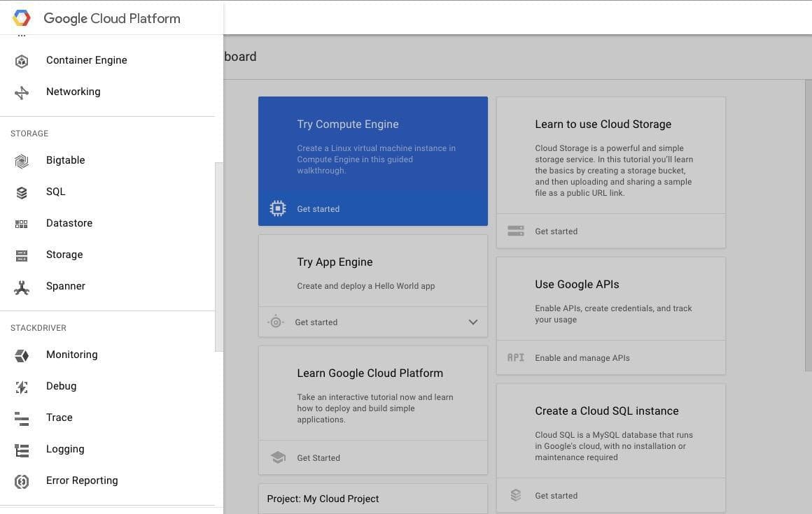
Task: Click the Trace bars icon
Action: 21,419
